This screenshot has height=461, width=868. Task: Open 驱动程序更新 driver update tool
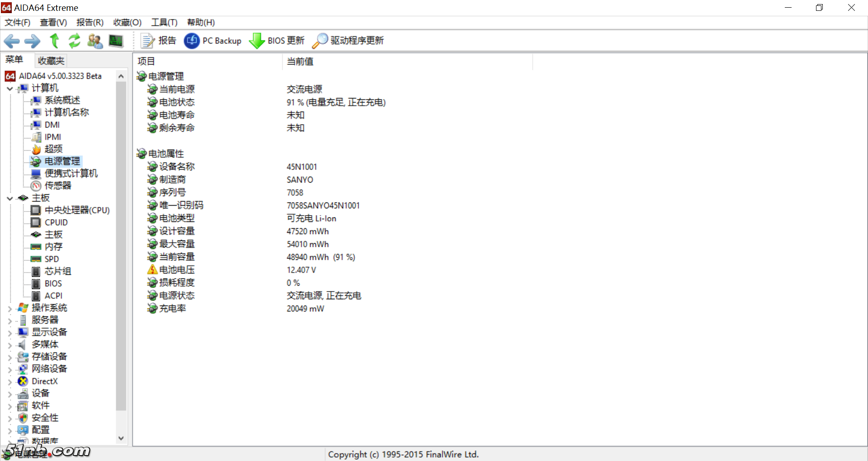coord(348,41)
